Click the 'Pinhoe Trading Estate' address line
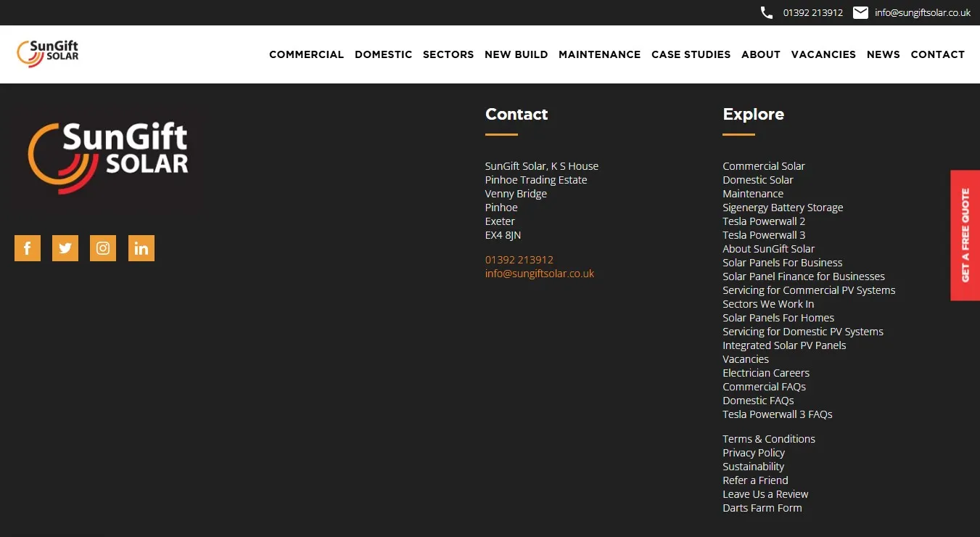 (x=536, y=180)
